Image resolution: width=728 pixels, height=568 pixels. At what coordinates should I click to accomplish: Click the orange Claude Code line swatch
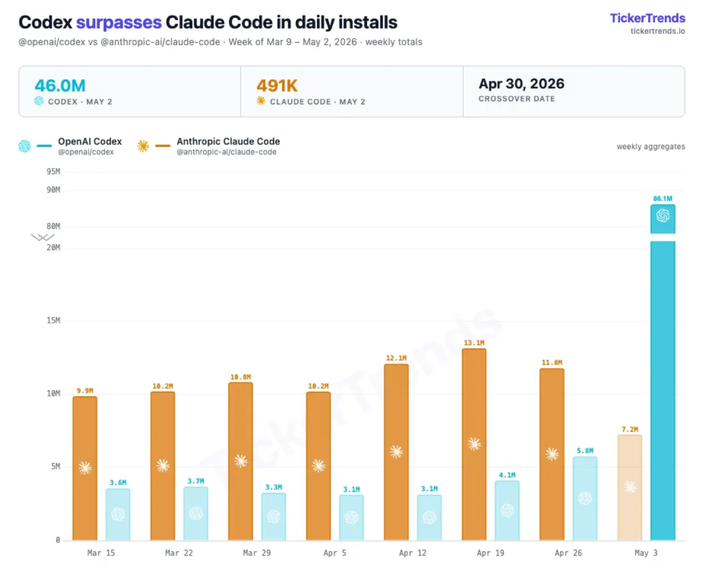163,146
